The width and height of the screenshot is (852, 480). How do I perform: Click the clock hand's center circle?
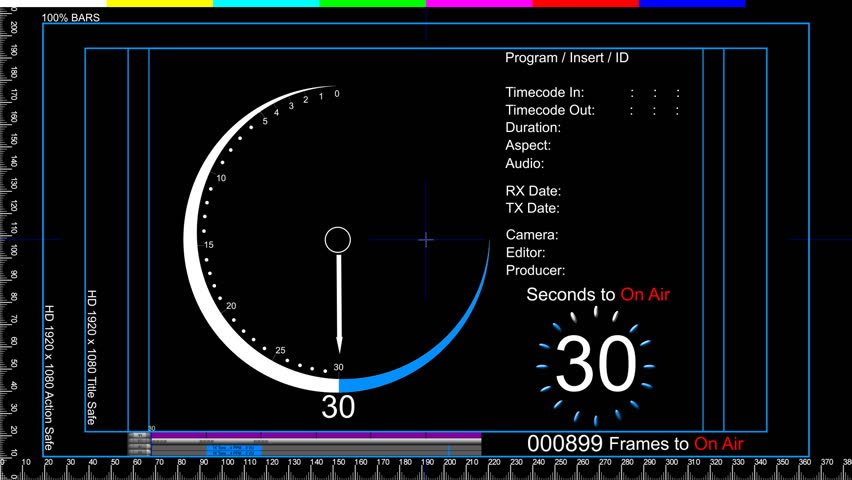[338, 240]
